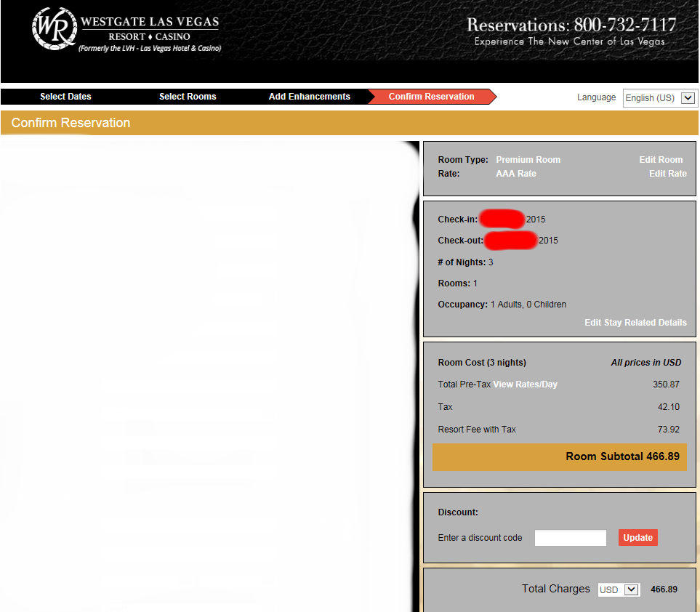This screenshot has width=700, height=612.
Task: Click the Confirm Reservation gold page heading
Action: 71,123
